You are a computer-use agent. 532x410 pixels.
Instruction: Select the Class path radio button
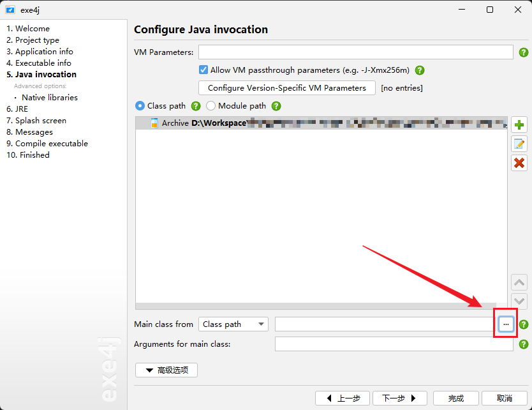(140, 106)
